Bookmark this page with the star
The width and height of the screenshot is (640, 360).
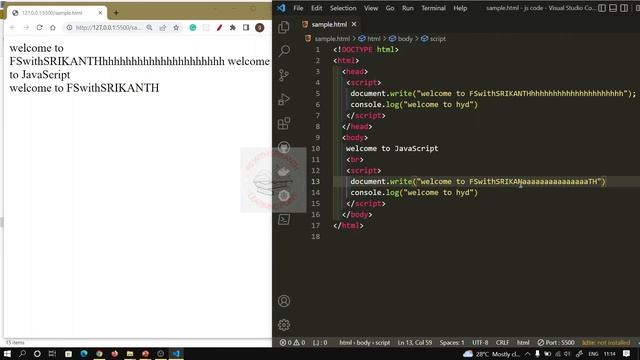pyautogui.click(x=176, y=27)
